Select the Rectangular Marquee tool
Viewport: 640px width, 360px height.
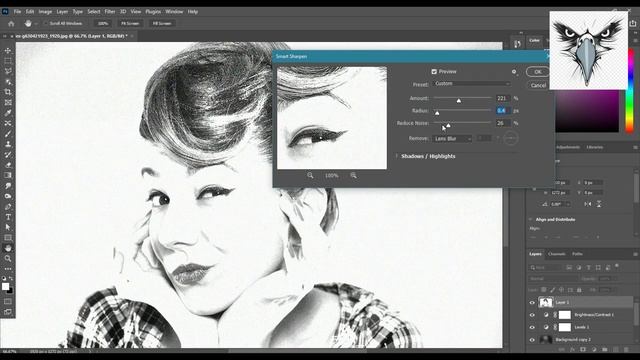(8, 61)
